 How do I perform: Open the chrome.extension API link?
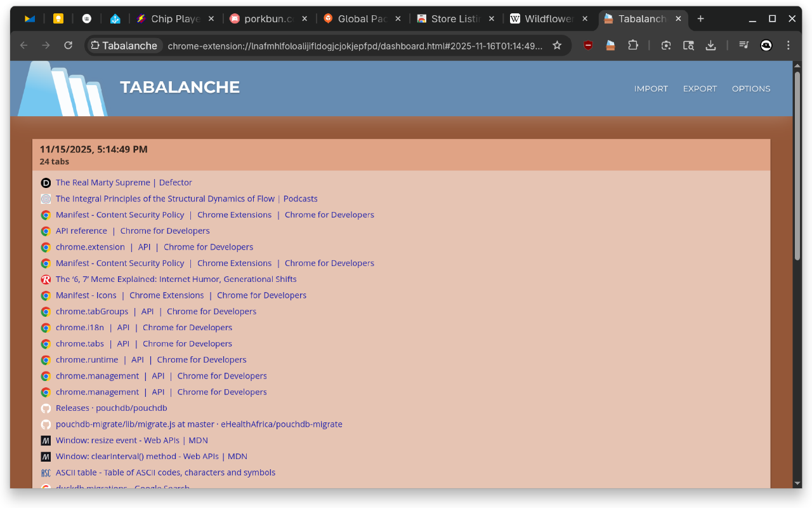pos(154,247)
